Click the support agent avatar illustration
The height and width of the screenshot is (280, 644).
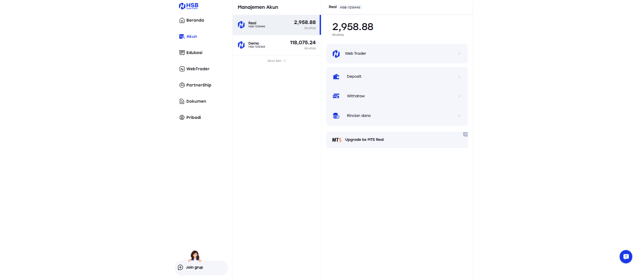click(195, 256)
